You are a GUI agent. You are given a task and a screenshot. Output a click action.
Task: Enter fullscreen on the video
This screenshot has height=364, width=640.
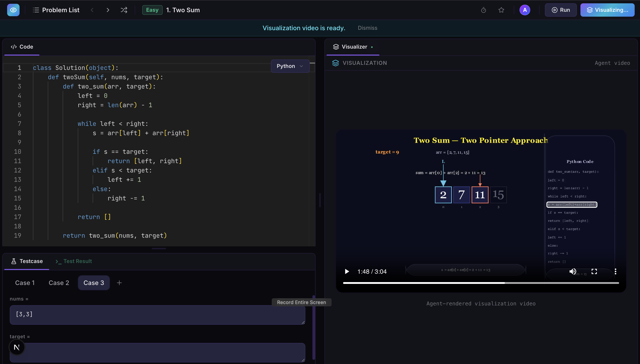(x=594, y=271)
